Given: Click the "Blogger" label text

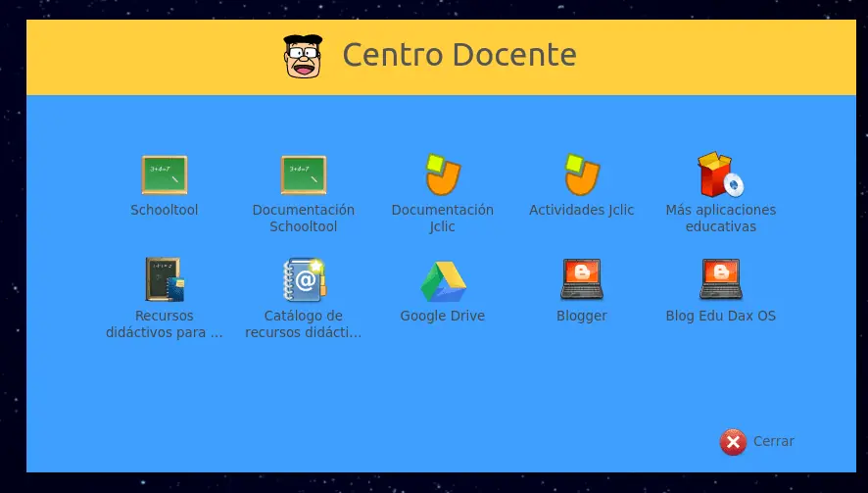Looking at the screenshot, I should [x=582, y=317].
